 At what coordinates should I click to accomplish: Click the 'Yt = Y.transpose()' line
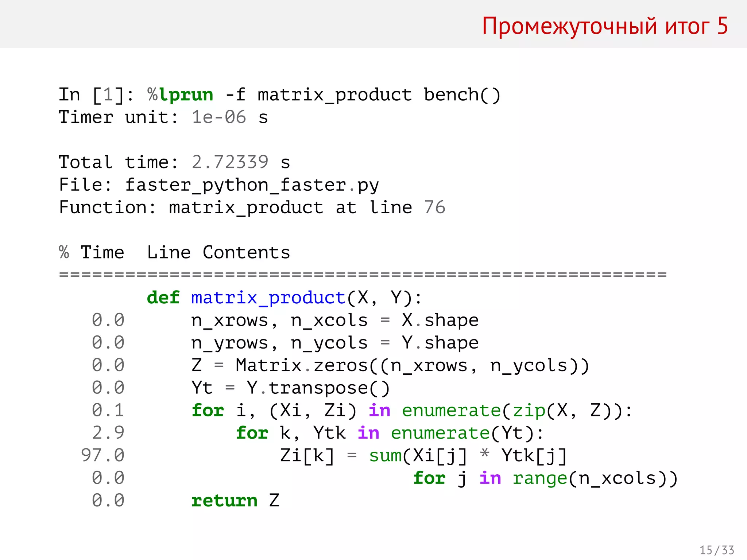(x=291, y=388)
